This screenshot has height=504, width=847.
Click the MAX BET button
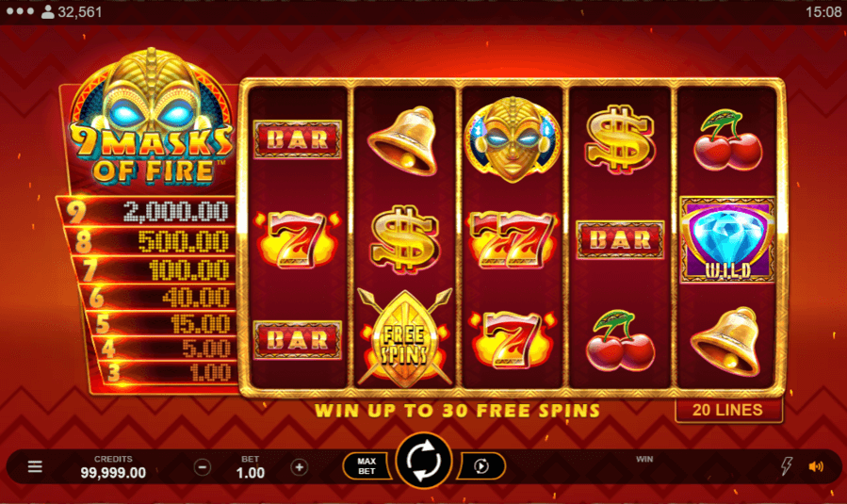click(366, 465)
